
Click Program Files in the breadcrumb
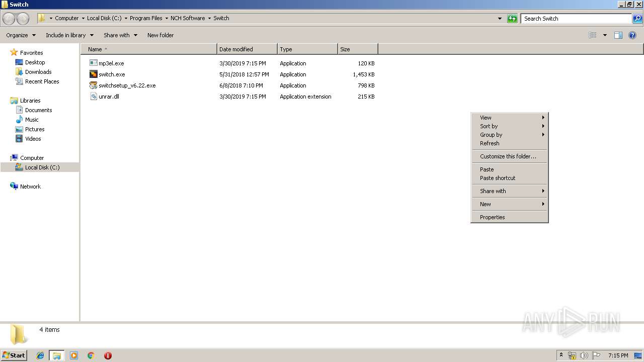146,18
